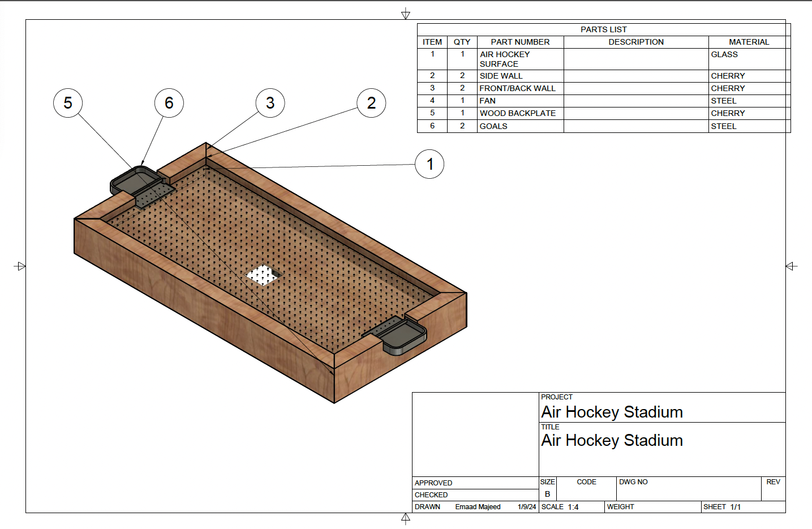
Task: Click the left border center mark arrow
Action: tap(20, 266)
